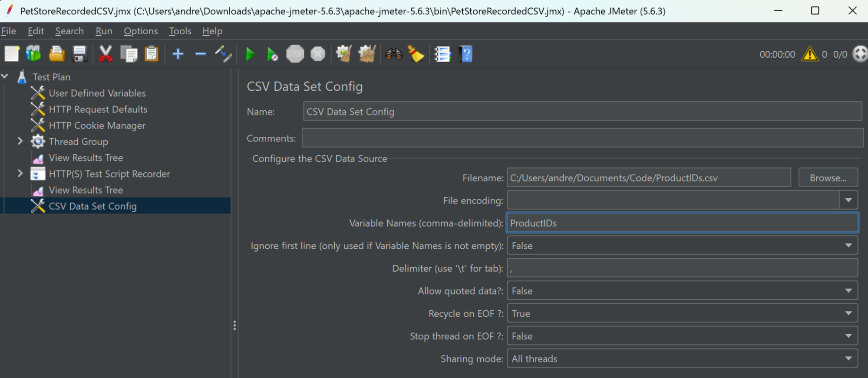Select User Defined Variables in tree
This screenshot has height=378, width=868.
pyautogui.click(x=97, y=93)
